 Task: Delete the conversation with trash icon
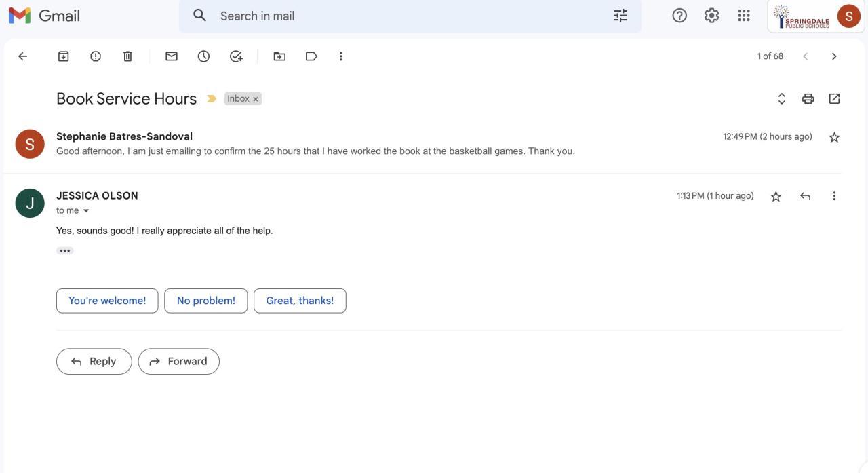pyautogui.click(x=127, y=56)
